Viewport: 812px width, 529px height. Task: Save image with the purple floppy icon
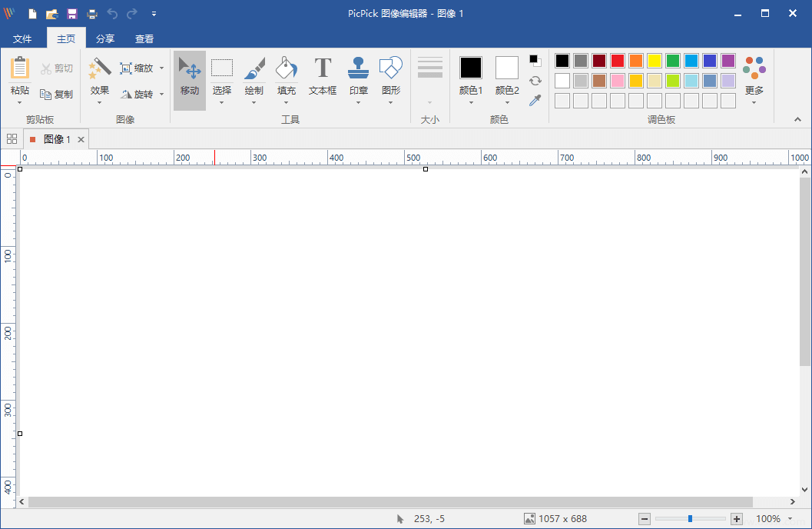[72, 14]
